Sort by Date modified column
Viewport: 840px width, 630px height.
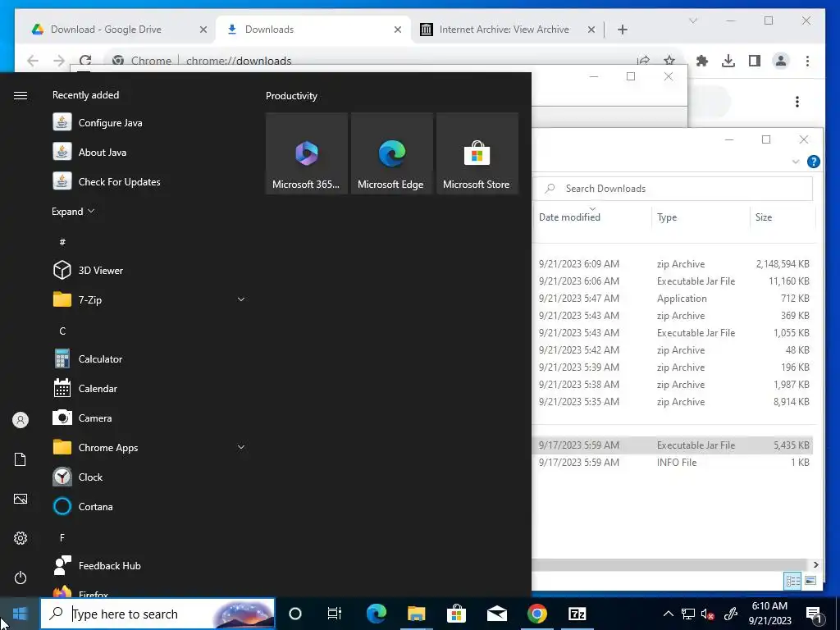tap(592, 217)
